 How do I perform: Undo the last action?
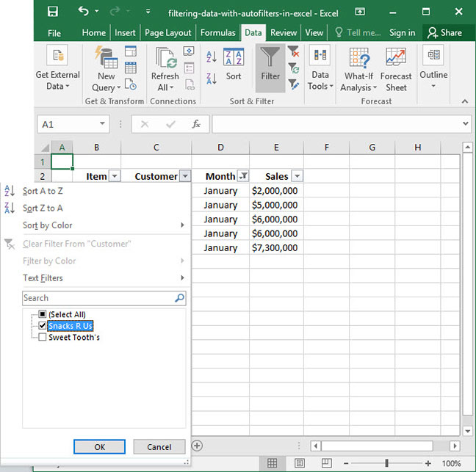[84, 12]
